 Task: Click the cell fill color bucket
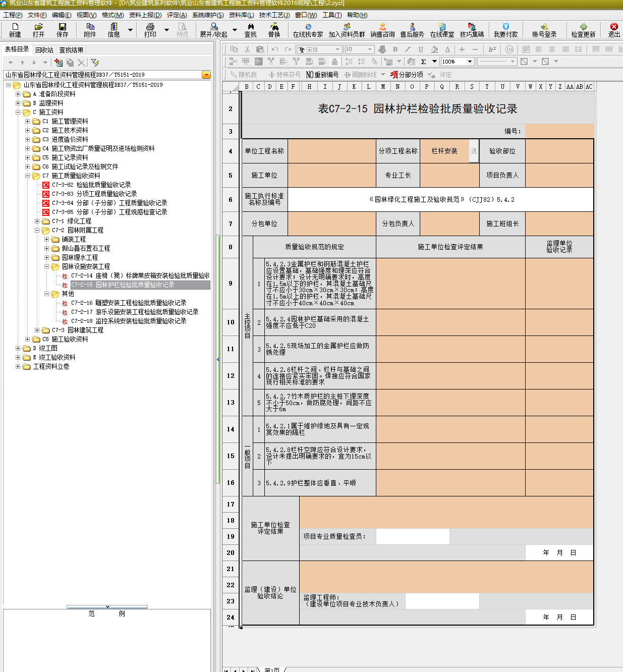(x=434, y=49)
